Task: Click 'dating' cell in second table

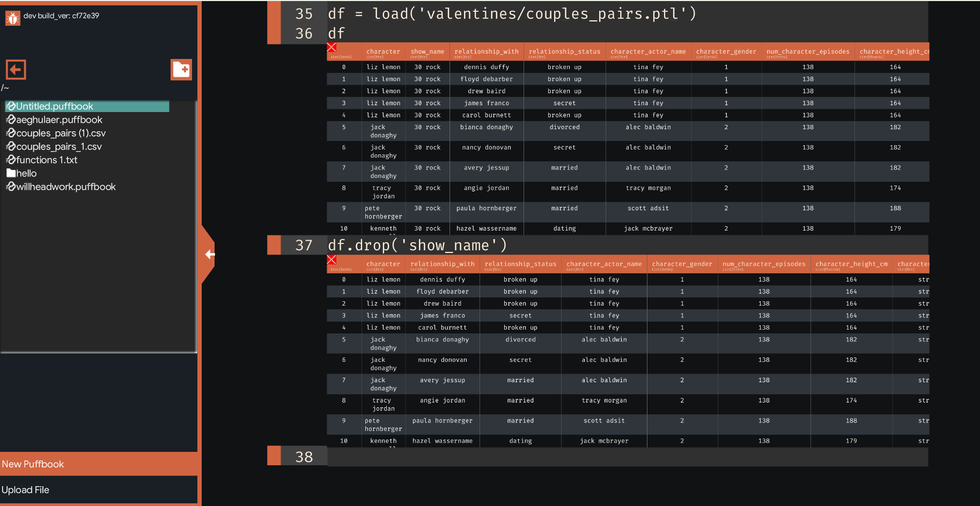Action: click(x=520, y=441)
